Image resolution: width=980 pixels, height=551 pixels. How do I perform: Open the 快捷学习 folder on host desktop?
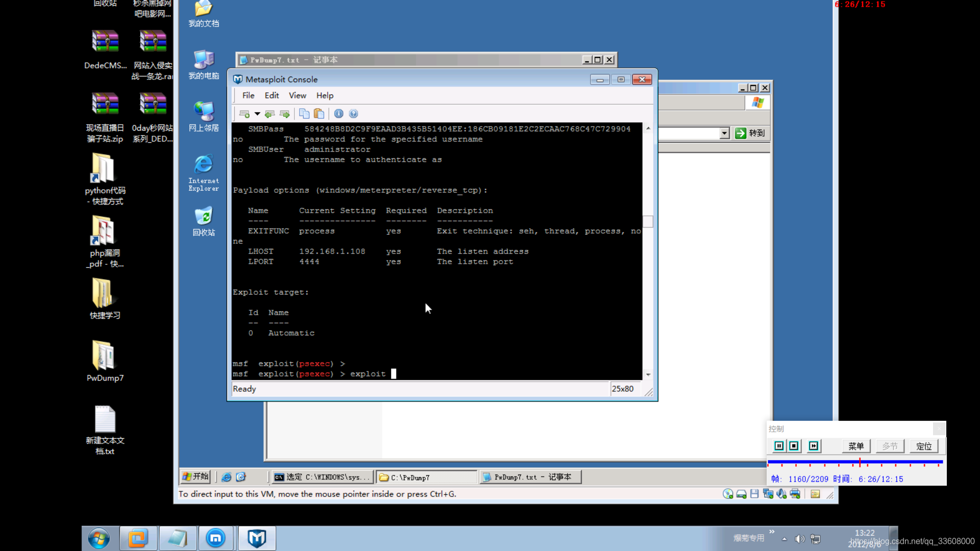click(105, 298)
